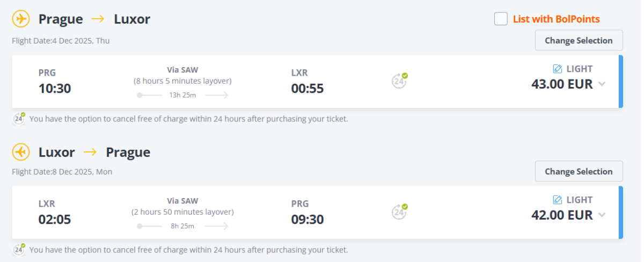Click 24h icon beside second free cancellation note
Image resolution: width=644 pixels, height=262 pixels.
[19, 250]
